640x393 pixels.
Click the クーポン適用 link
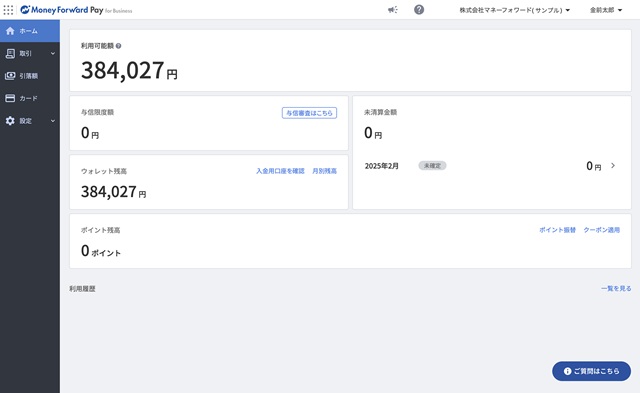(602, 230)
